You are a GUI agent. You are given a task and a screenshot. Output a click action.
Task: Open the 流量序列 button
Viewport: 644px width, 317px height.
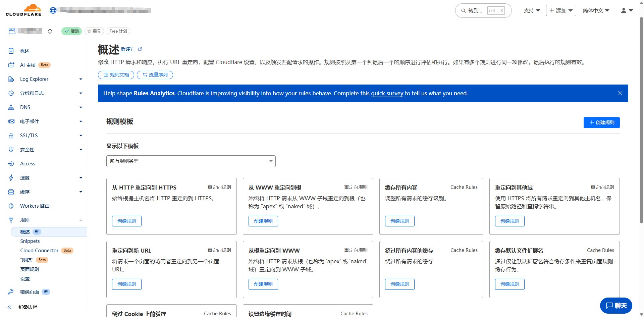(155, 75)
